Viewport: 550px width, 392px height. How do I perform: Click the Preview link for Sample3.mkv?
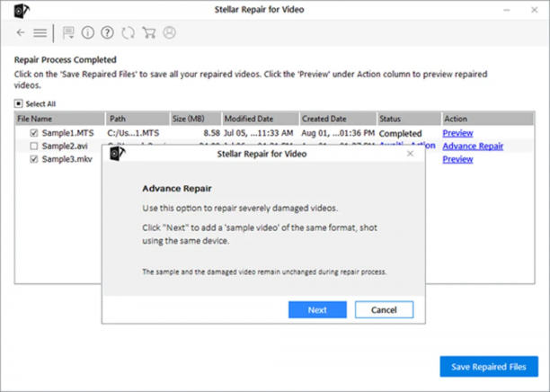[x=457, y=159]
